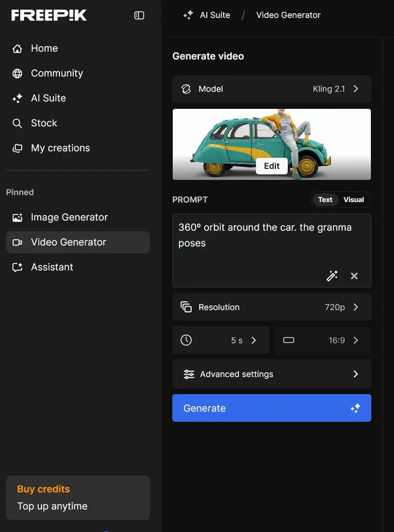Click the aspect ratio rectangle icon
The image size is (394, 532).
(x=289, y=340)
